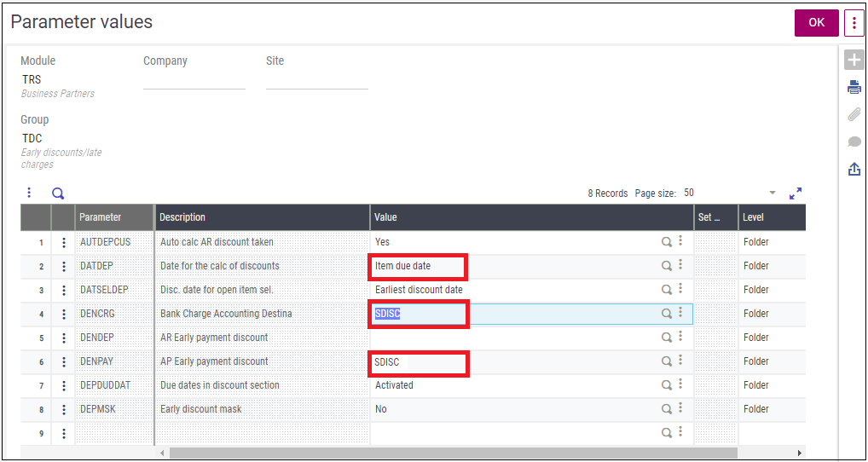
Task: Open row actions for DEPDUDDAT
Action: click(64, 385)
